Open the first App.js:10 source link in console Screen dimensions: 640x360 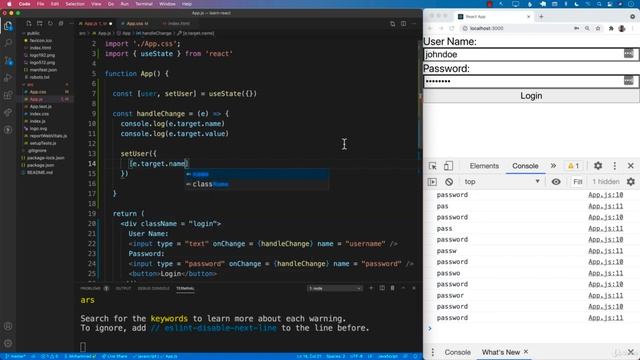tap(606, 195)
